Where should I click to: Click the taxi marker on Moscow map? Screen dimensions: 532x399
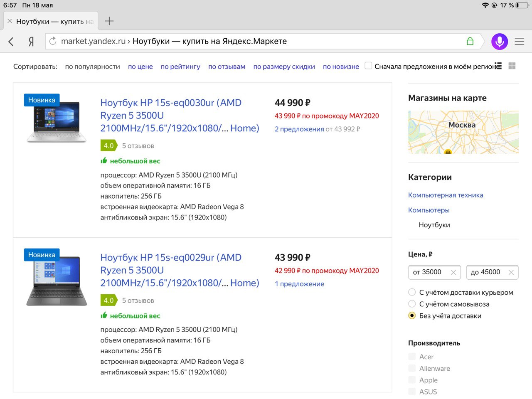448,152
